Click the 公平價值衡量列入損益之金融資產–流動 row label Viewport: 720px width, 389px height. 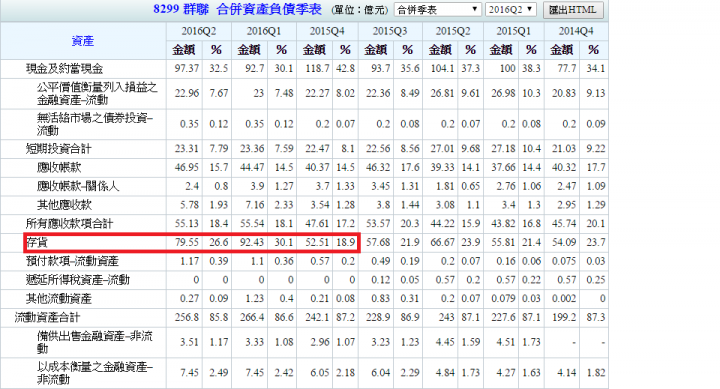pyautogui.click(x=97, y=94)
